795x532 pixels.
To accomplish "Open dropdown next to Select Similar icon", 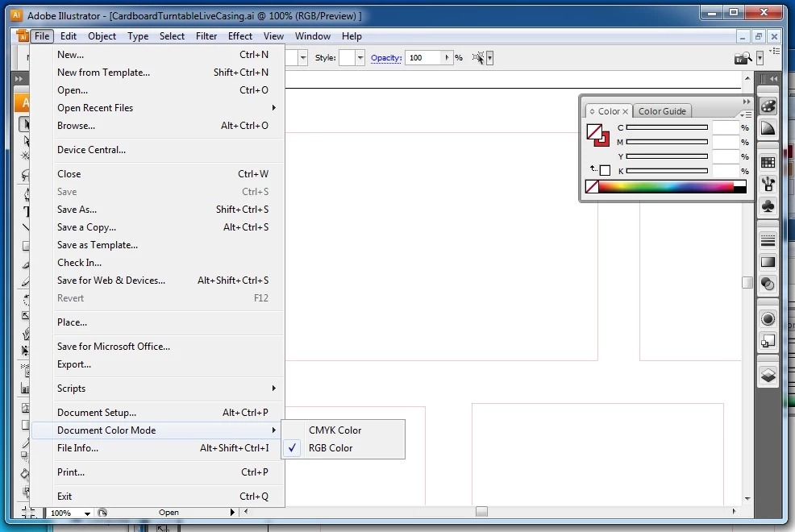I will click(489, 58).
